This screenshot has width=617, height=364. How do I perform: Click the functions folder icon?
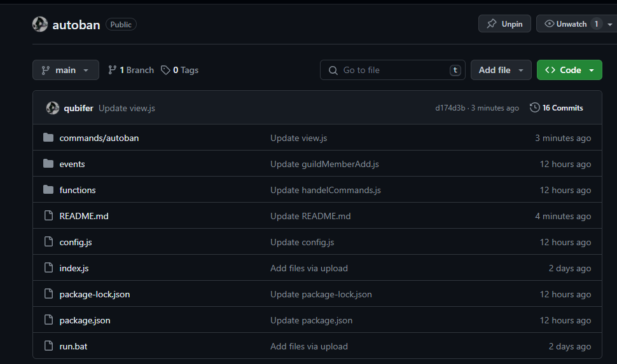pyautogui.click(x=48, y=190)
